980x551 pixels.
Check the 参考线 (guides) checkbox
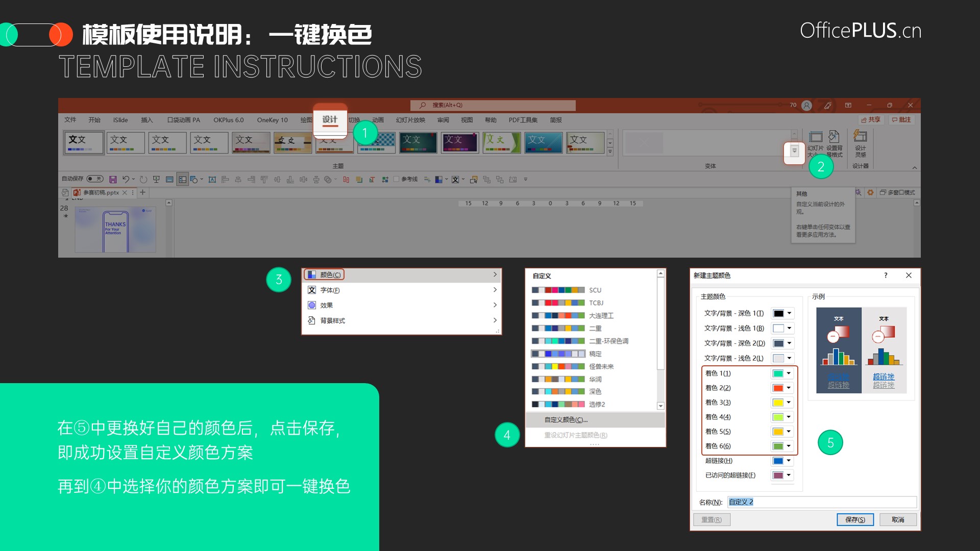[x=396, y=179]
